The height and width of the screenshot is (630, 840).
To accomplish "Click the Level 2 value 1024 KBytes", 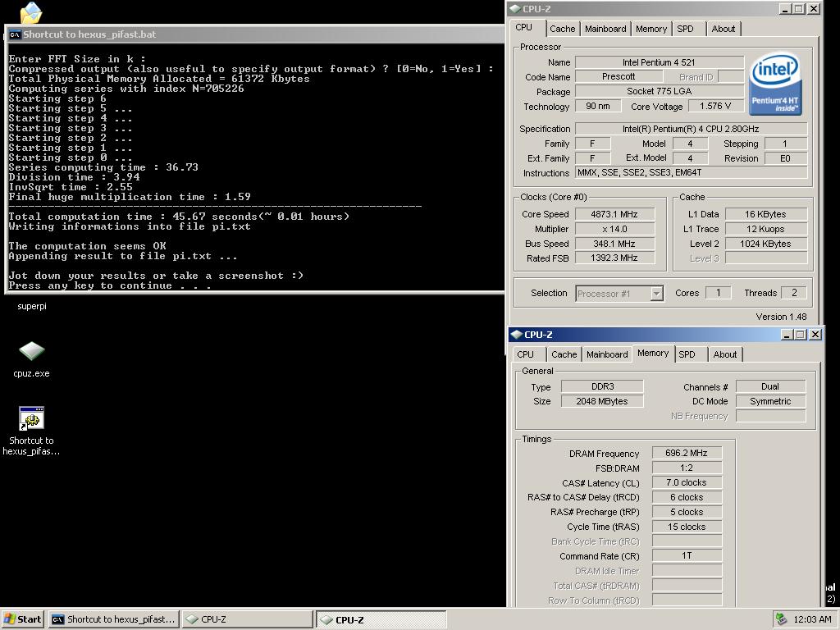I will (x=765, y=244).
